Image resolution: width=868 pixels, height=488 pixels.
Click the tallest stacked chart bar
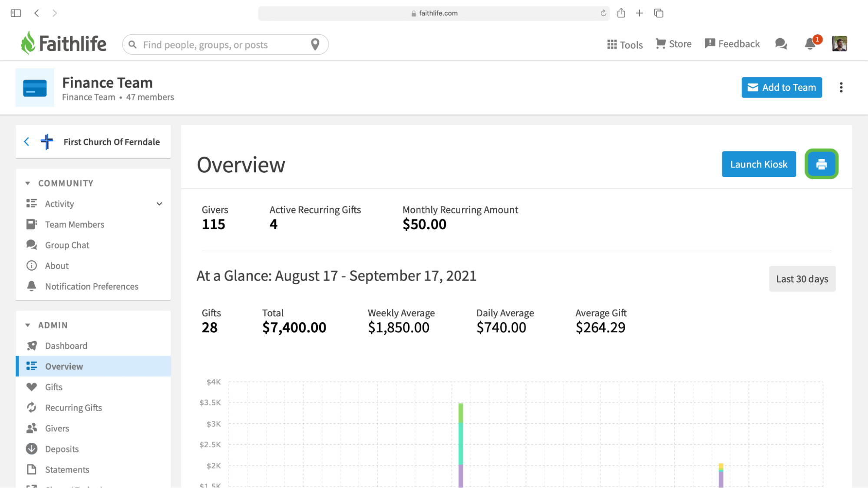point(461,445)
